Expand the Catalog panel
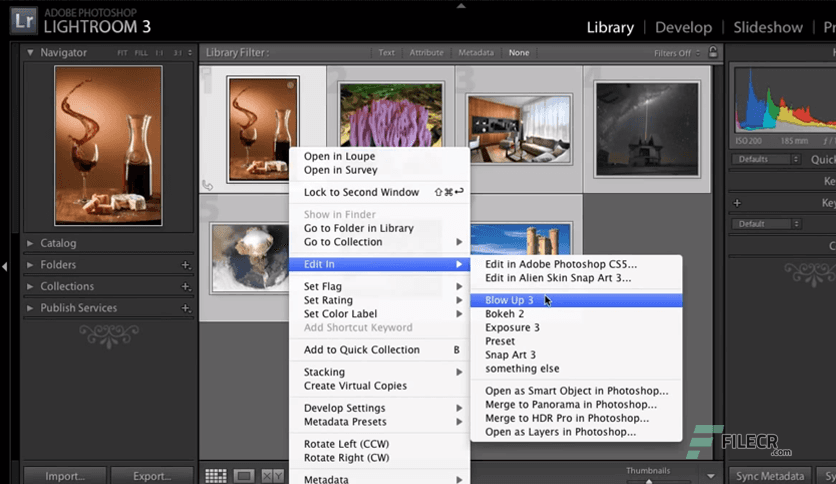The width and height of the screenshot is (836, 484). point(30,243)
